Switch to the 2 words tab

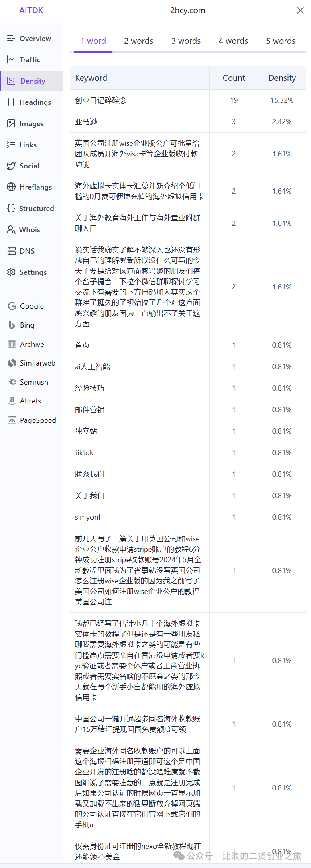[x=138, y=41]
